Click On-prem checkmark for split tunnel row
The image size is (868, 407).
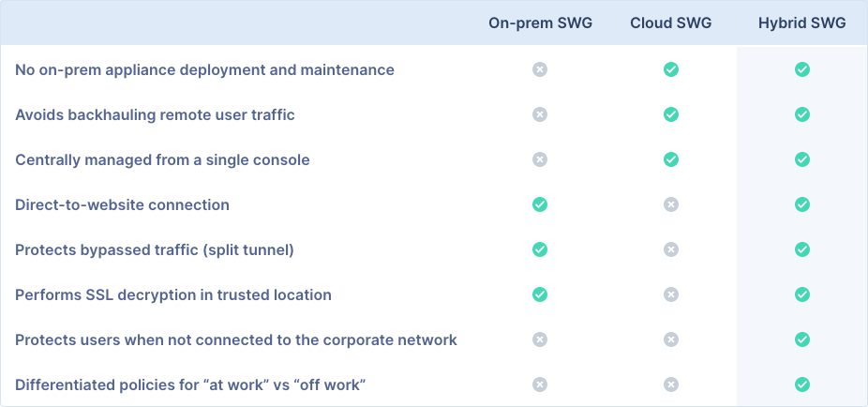click(540, 249)
